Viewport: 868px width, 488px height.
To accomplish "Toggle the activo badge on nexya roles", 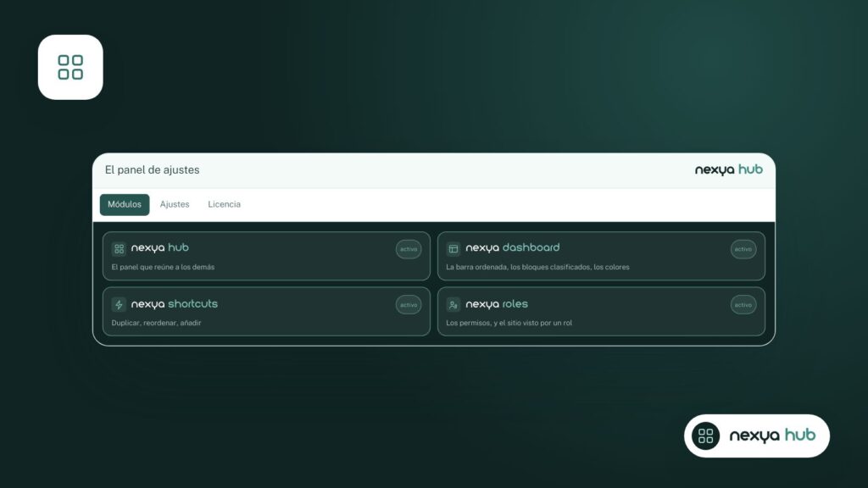I will coord(743,305).
